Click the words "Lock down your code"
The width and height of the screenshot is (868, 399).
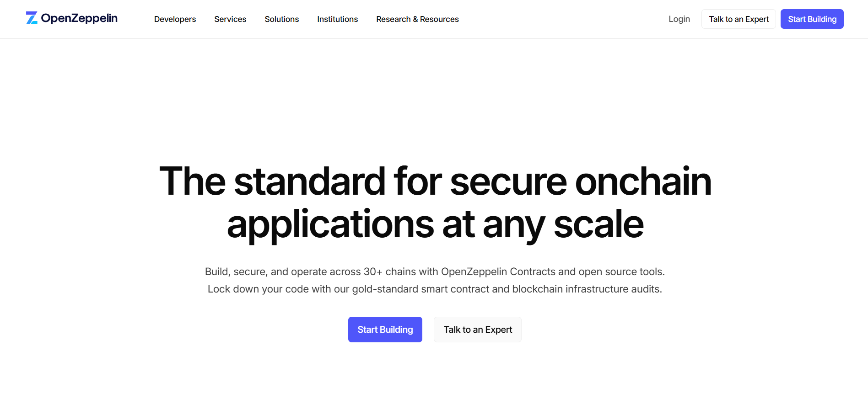pyautogui.click(x=245, y=289)
